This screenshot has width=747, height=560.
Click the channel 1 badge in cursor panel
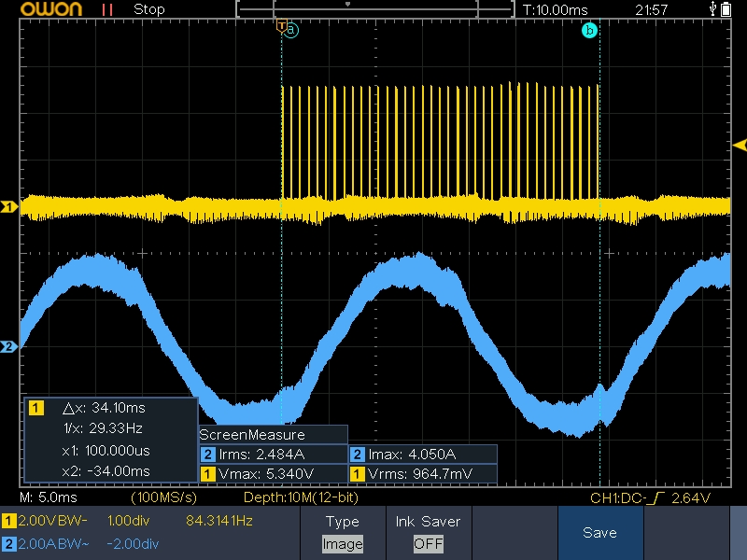tap(36, 408)
